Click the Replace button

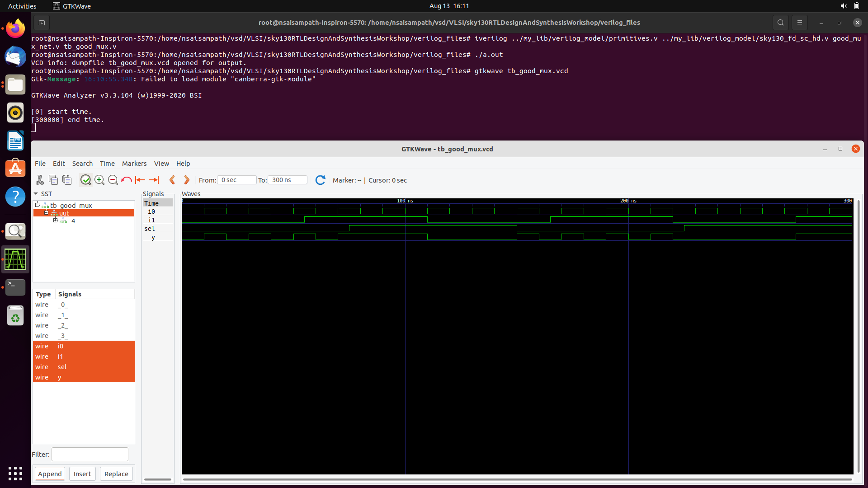116,474
